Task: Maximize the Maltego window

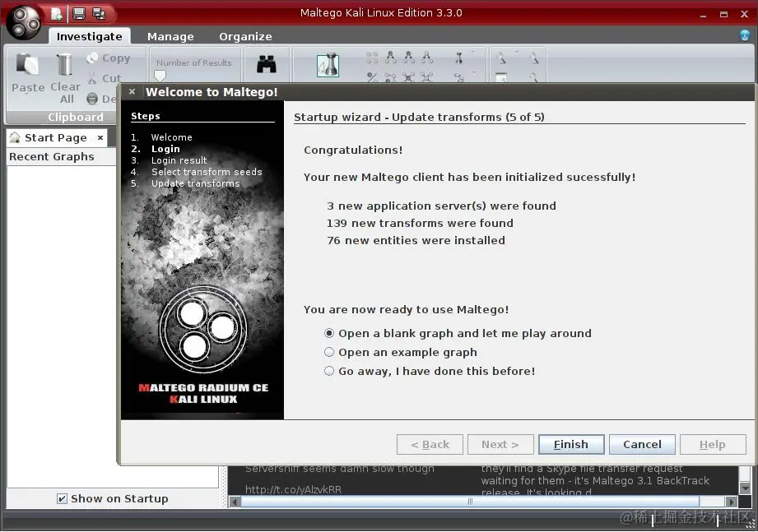Action: point(723,15)
